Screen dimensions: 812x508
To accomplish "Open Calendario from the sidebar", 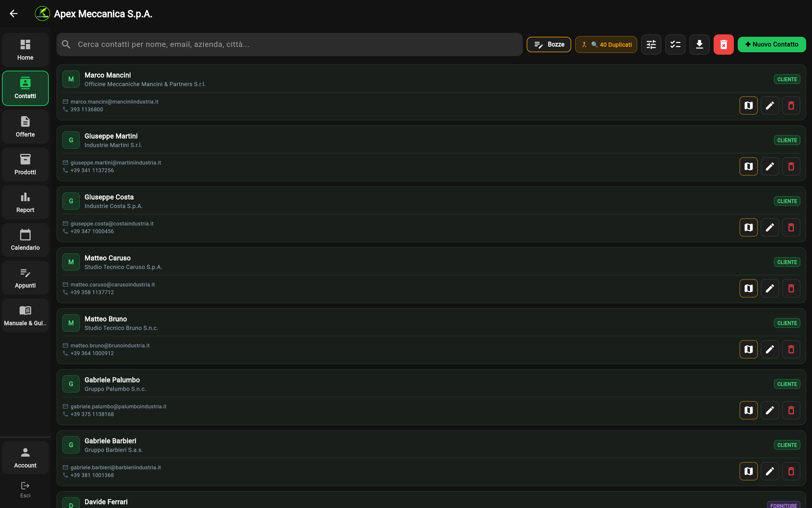I will coord(25,240).
